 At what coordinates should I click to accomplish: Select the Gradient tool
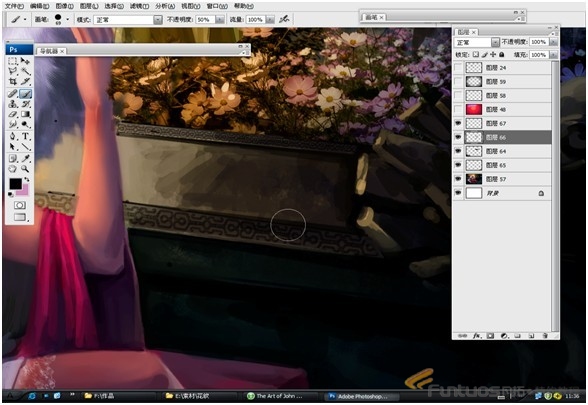click(x=25, y=114)
